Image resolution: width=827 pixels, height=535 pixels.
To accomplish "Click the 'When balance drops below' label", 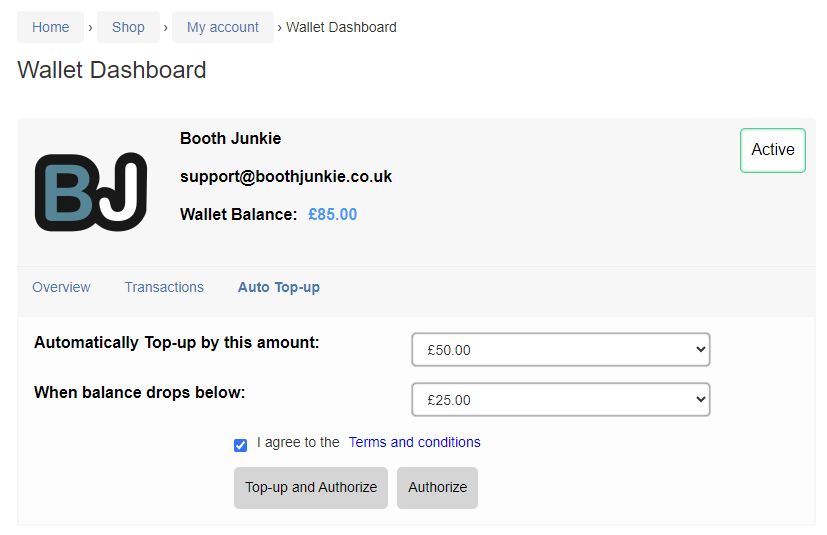I will click(x=140, y=393).
